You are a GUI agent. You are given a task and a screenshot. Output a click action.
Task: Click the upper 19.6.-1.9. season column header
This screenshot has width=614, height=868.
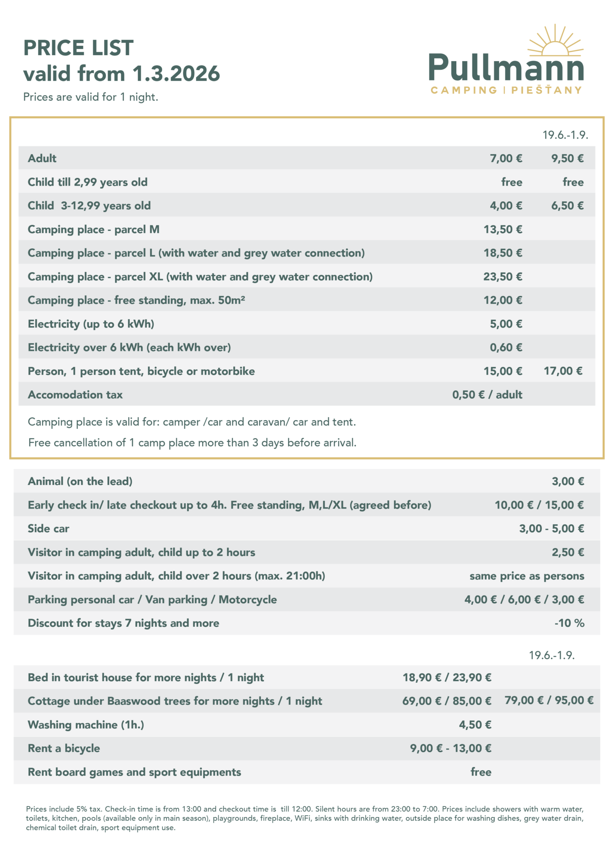565,135
